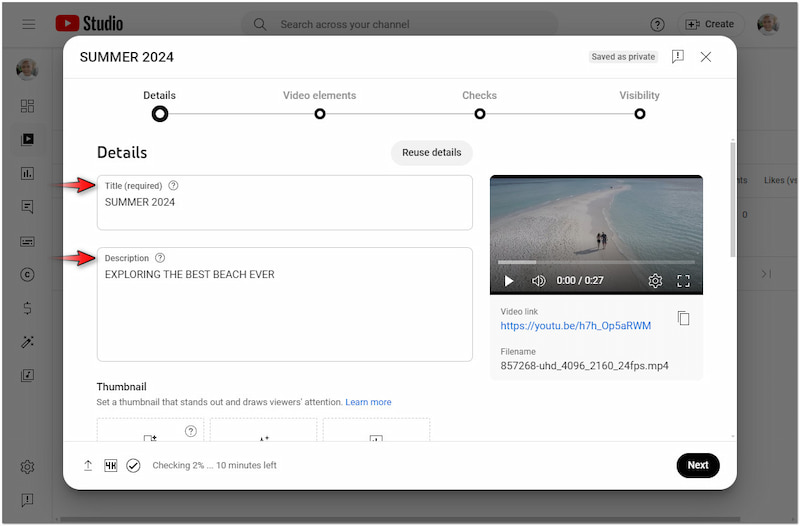Go to the Video elements step
Image resolution: width=800 pixels, height=526 pixels.
pos(319,113)
